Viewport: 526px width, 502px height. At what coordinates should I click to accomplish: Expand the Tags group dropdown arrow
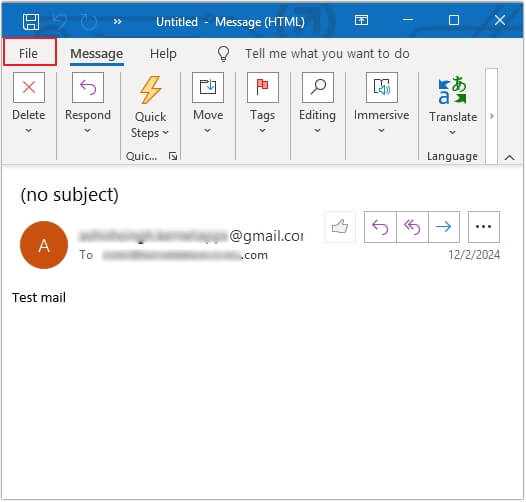coord(263,131)
